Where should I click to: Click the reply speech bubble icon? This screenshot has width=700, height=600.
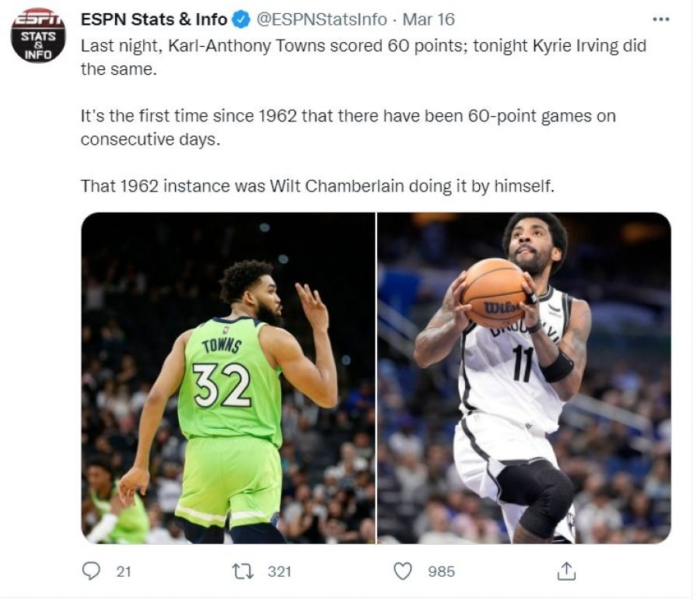click(x=92, y=571)
